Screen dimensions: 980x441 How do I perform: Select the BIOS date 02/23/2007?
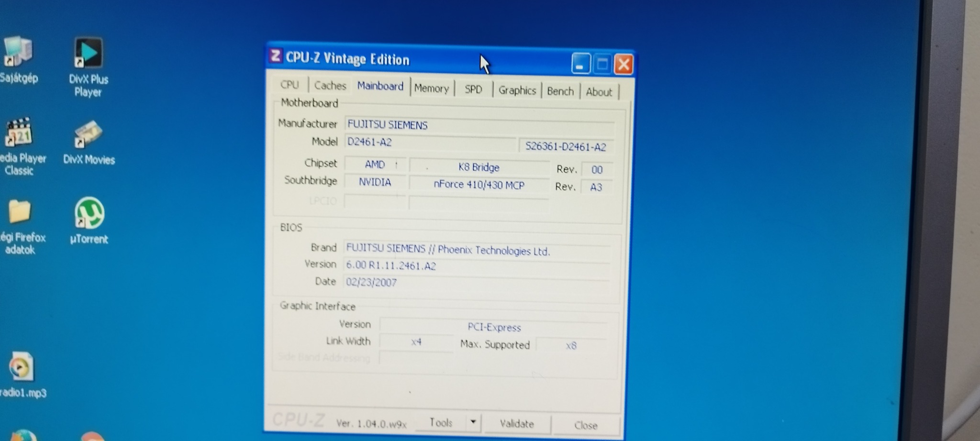[477, 283]
